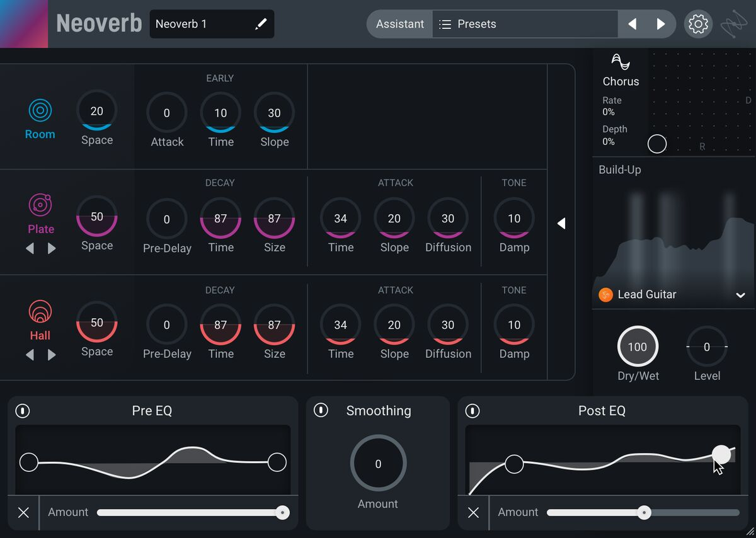The image size is (756, 538).
Task: Select the Hall reverb icon
Action: click(40, 312)
